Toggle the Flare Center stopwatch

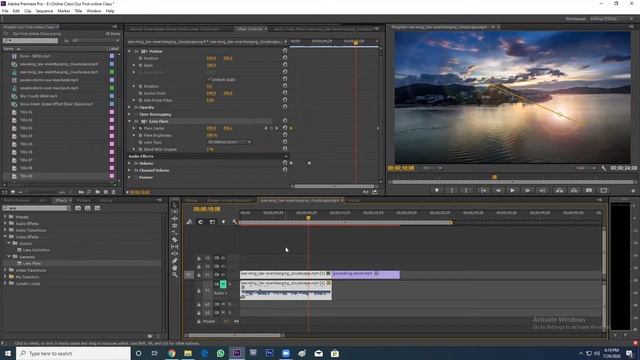(x=140, y=128)
